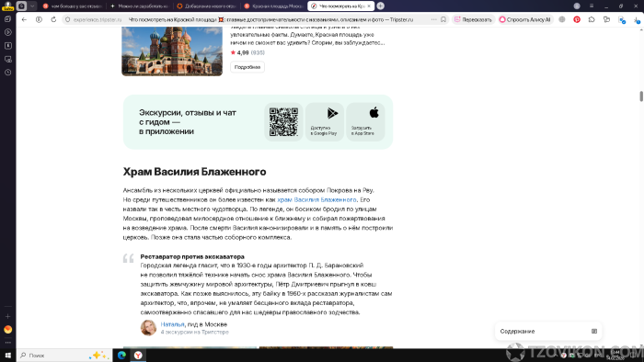This screenshot has height=362, width=644.
Task: Close the Tripster 'Что посмотреть' tab
Action: (x=369, y=6)
